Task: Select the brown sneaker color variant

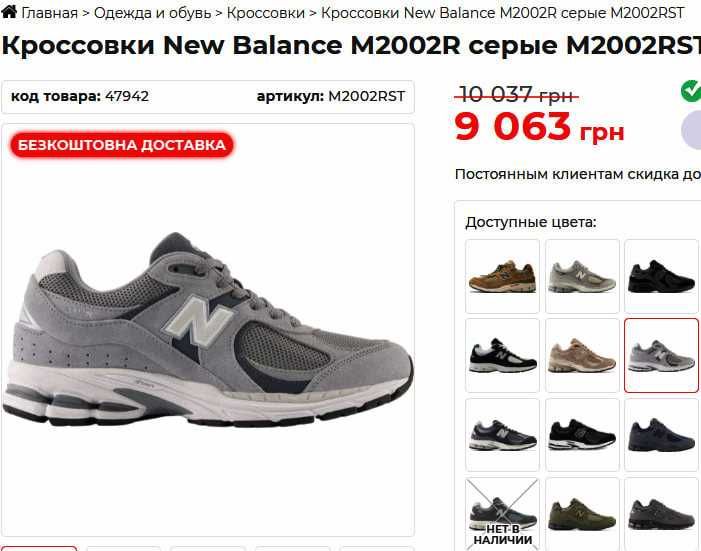Action: (x=502, y=276)
